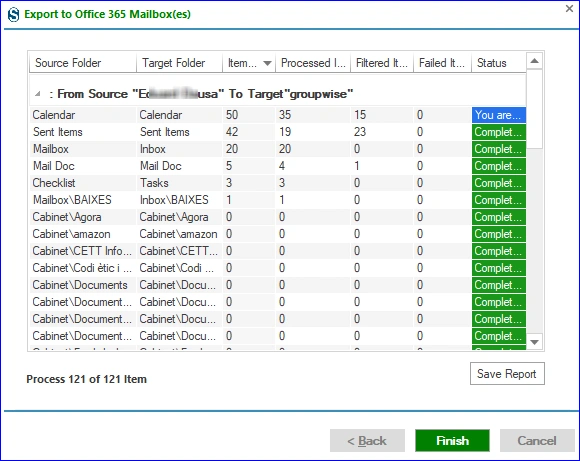Click the vertical scrollbar thumb
The height and width of the screenshot is (461, 580).
pos(535,109)
